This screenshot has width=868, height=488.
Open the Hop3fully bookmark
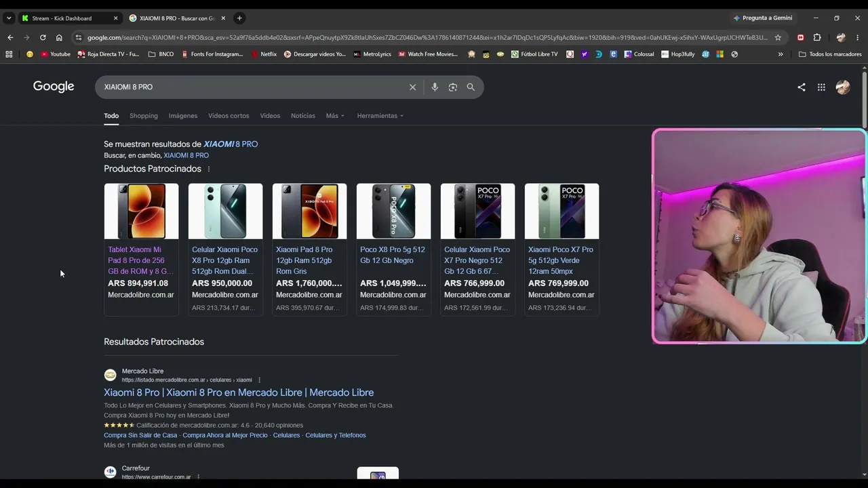click(x=678, y=54)
